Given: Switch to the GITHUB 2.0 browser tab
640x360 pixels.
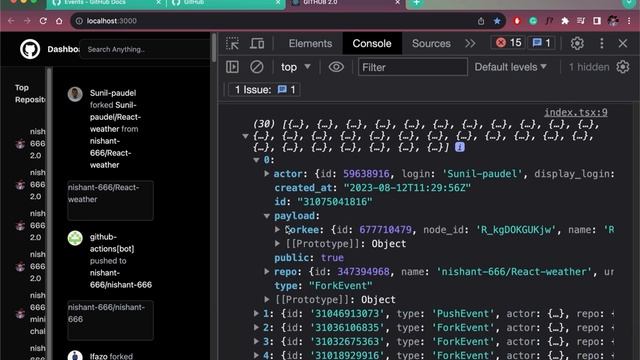Looking at the screenshot, I should point(346,3).
